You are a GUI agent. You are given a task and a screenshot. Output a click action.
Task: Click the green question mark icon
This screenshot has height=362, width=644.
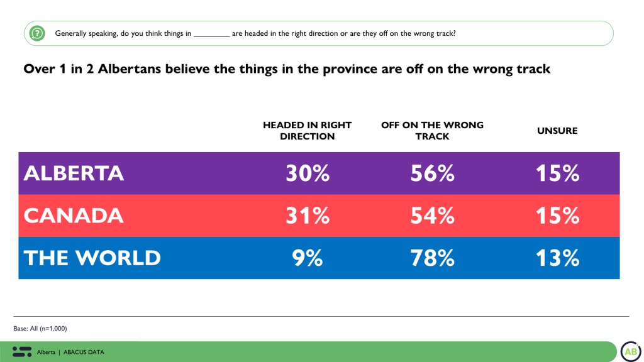(x=37, y=33)
